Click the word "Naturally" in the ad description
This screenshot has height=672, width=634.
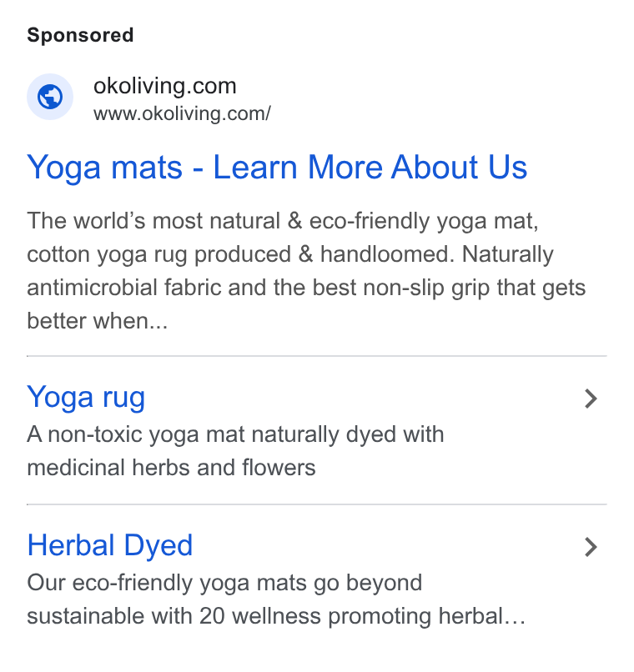[507, 254]
